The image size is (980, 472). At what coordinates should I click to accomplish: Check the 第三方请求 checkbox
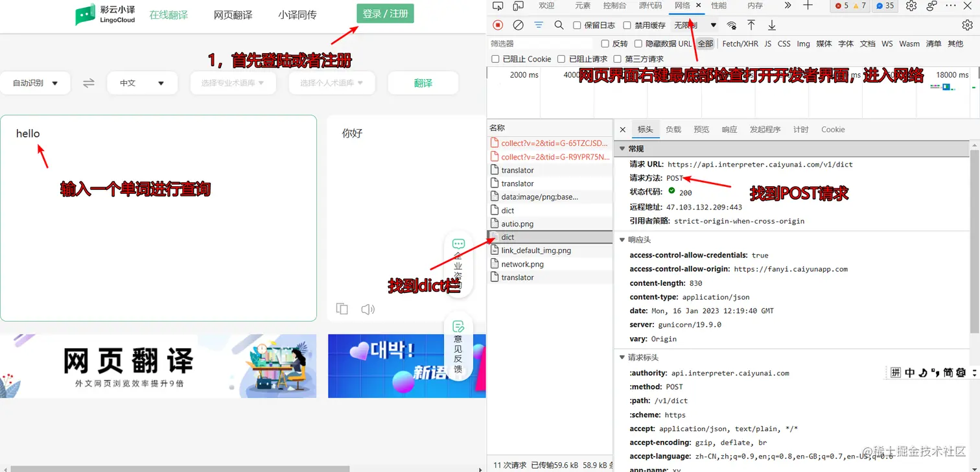click(x=618, y=59)
